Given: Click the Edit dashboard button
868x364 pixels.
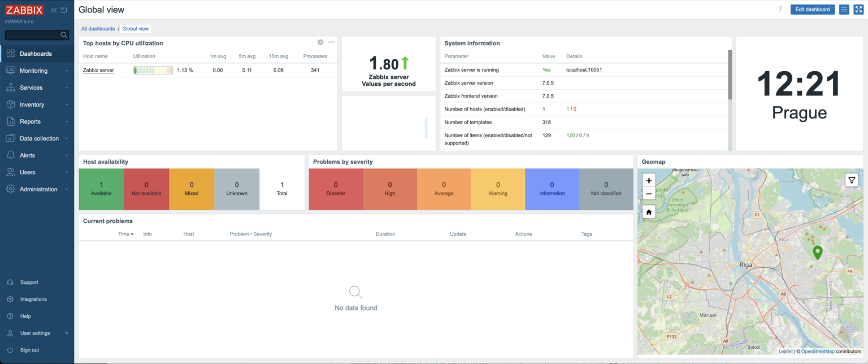Looking at the screenshot, I should tap(812, 10).
